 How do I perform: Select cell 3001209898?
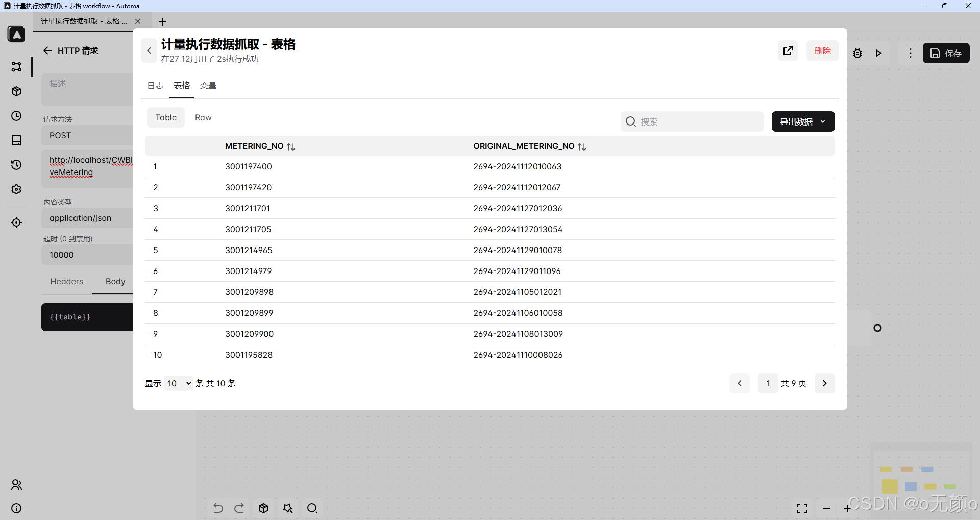pos(250,292)
